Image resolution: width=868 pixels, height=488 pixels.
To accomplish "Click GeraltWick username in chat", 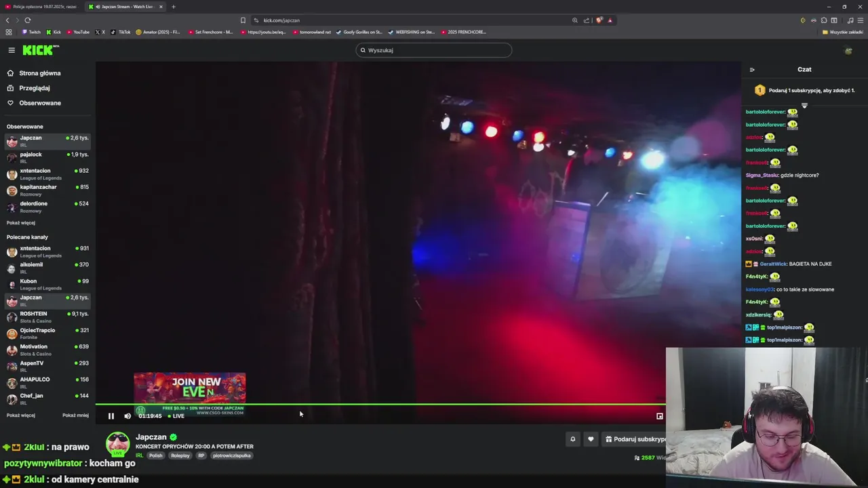I will (773, 264).
